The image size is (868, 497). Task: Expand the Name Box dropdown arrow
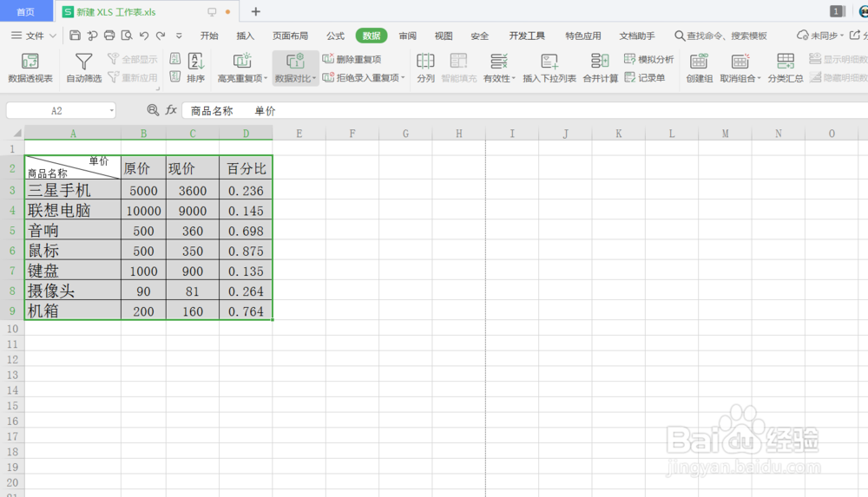click(111, 111)
